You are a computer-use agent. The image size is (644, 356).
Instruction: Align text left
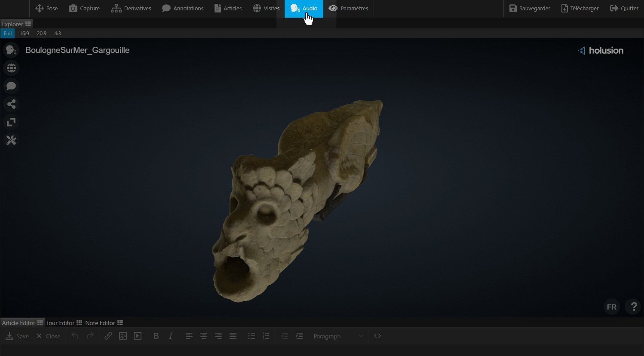click(x=189, y=336)
